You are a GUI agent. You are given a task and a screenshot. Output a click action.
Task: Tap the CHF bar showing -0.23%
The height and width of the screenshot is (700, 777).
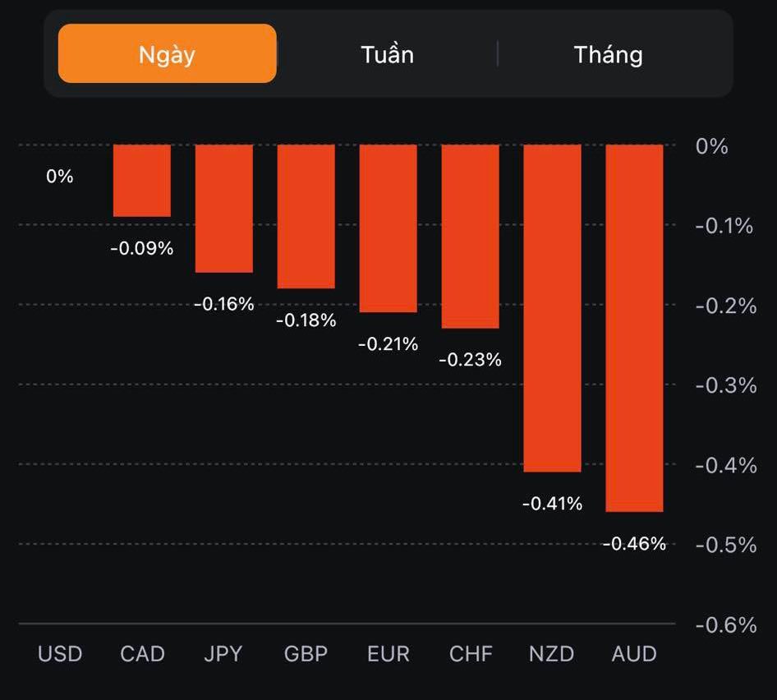pos(470,237)
